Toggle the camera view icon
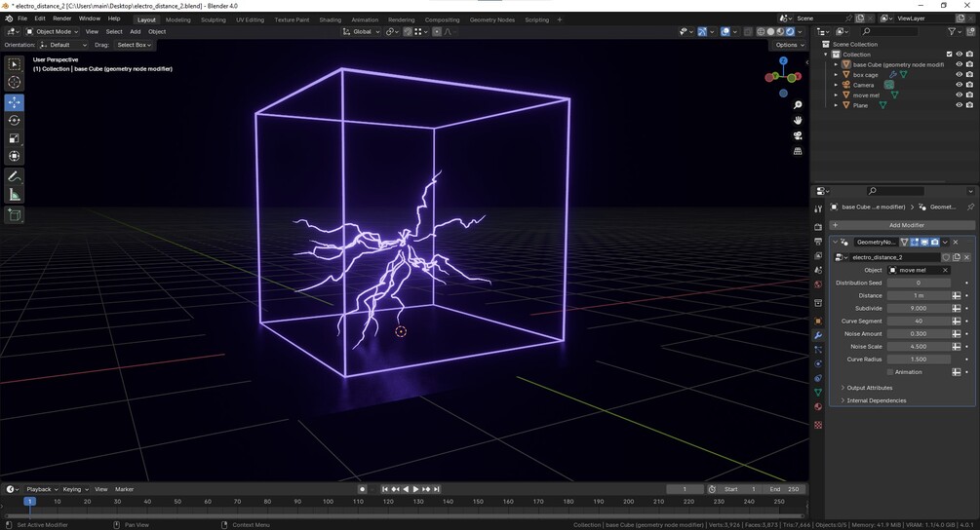 pos(798,135)
